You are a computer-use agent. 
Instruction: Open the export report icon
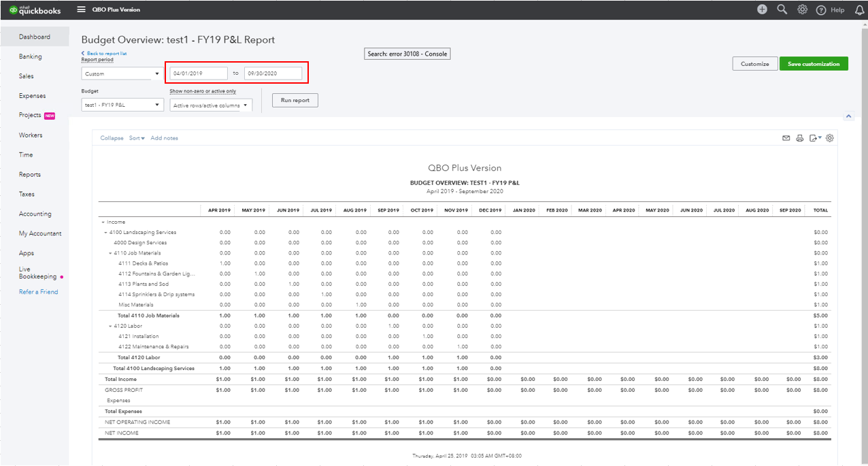click(x=815, y=138)
